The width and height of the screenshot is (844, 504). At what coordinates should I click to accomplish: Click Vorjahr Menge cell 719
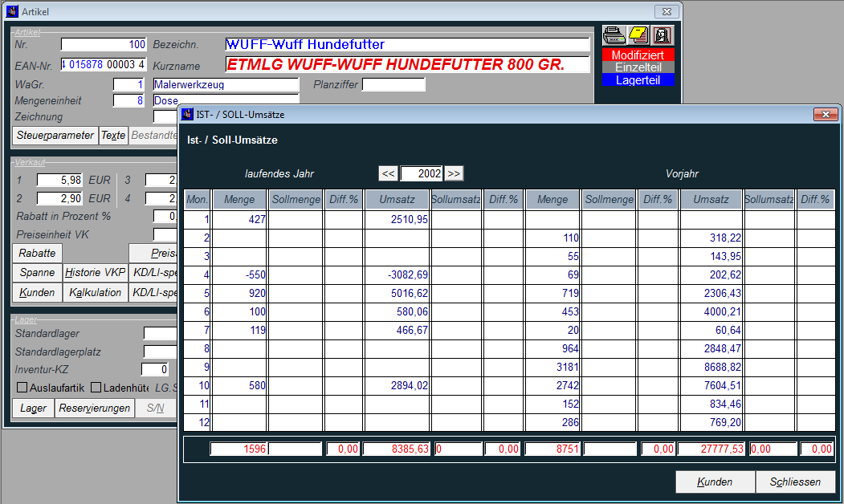click(x=552, y=293)
